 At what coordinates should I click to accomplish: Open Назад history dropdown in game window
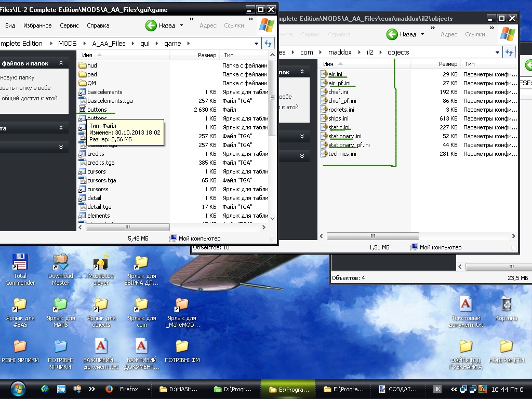pos(181,25)
